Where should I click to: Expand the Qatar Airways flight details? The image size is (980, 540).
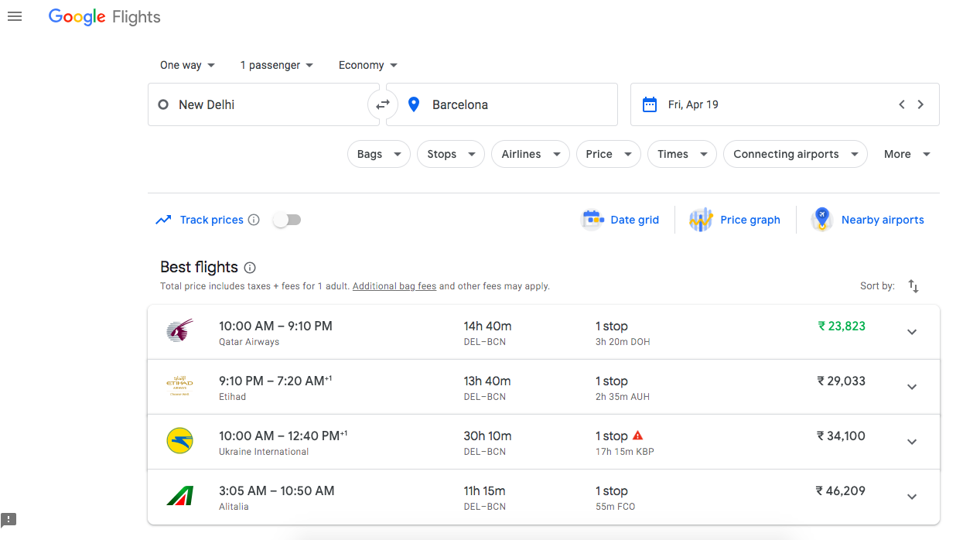912,332
